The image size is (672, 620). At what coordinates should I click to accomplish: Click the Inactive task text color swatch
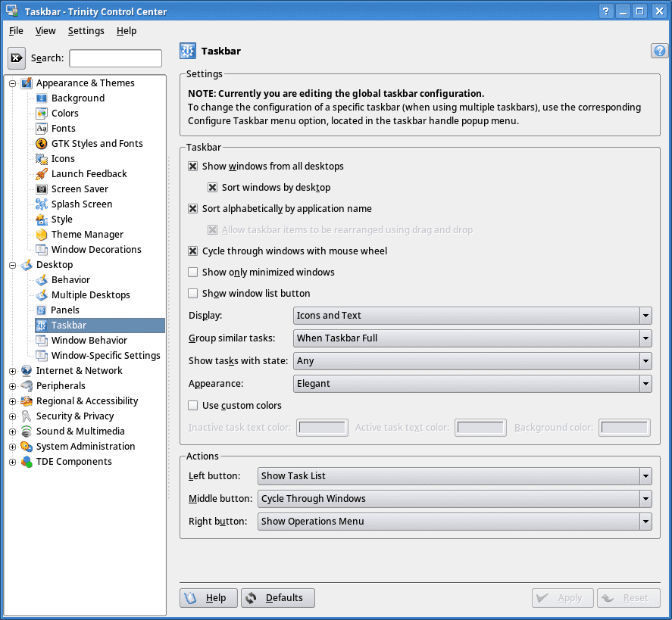322,428
